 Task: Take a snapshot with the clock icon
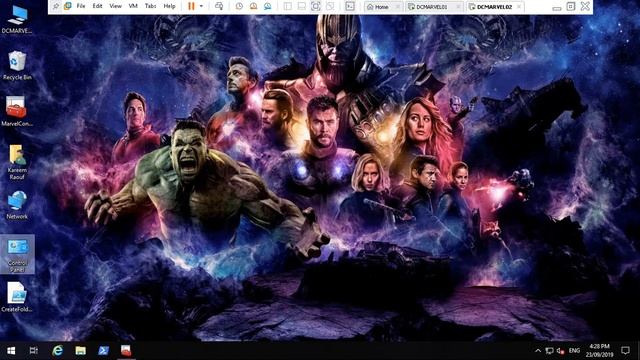[x=239, y=7]
